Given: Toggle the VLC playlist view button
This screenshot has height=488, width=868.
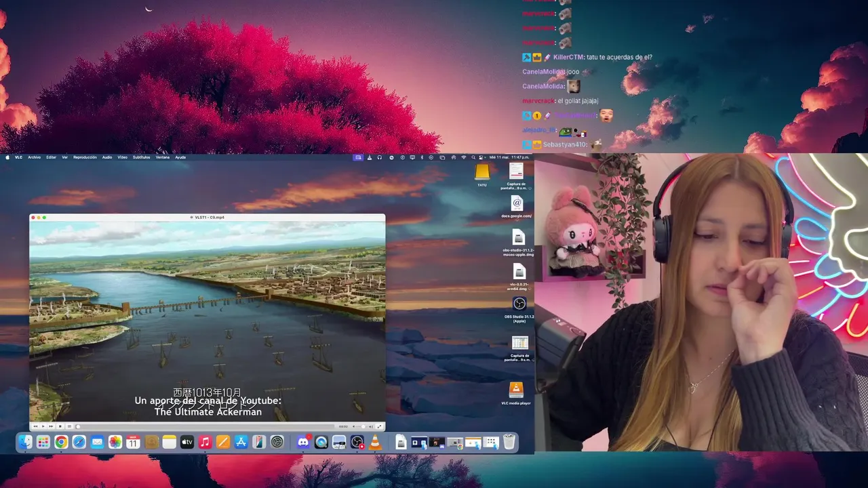Looking at the screenshot, I should pyautogui.click(x=69, y=426).
